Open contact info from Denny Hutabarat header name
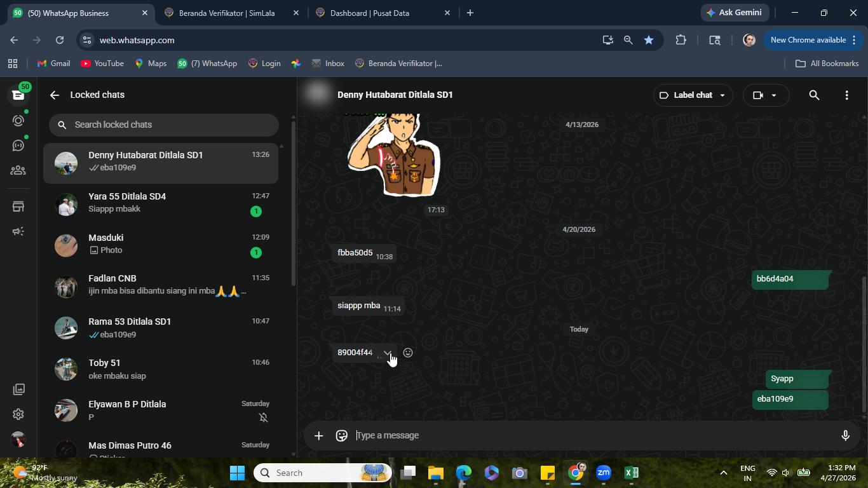The image size is (868, 488). pos(395,95)
